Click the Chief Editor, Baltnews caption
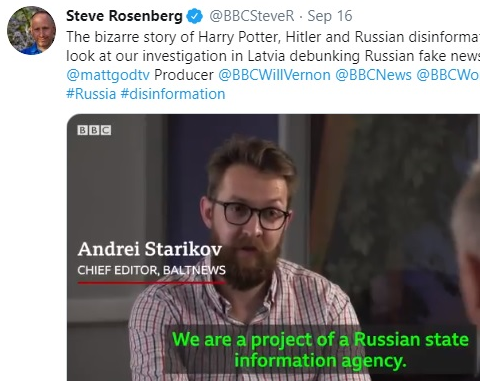 pos(151,270)
